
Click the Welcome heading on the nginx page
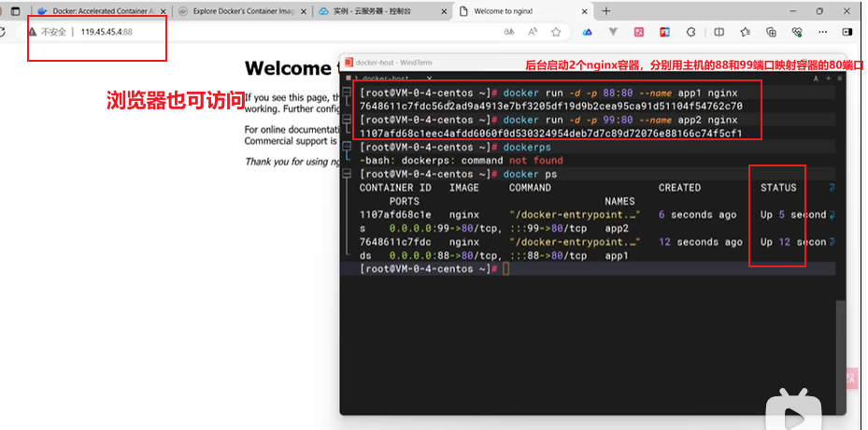click(x=287, y=68)
